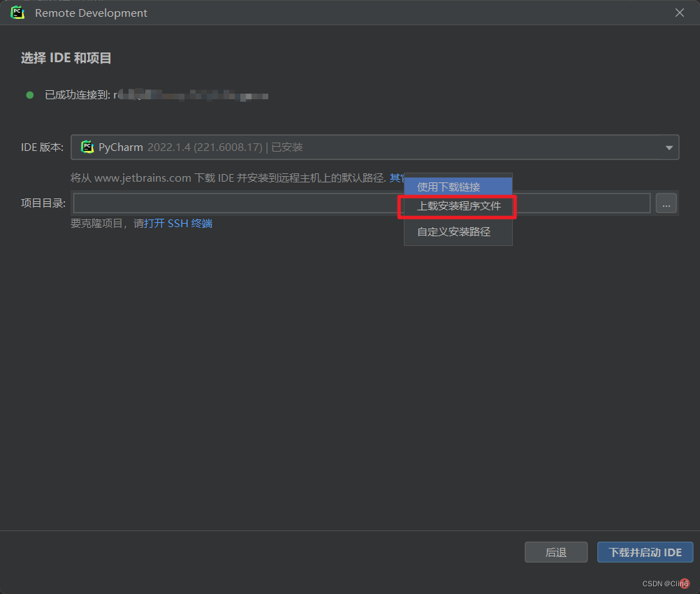Select the PyCharm 2022.1.4 version combo box
This screenshot has width=700, height=594.
[x=374, y=147]
